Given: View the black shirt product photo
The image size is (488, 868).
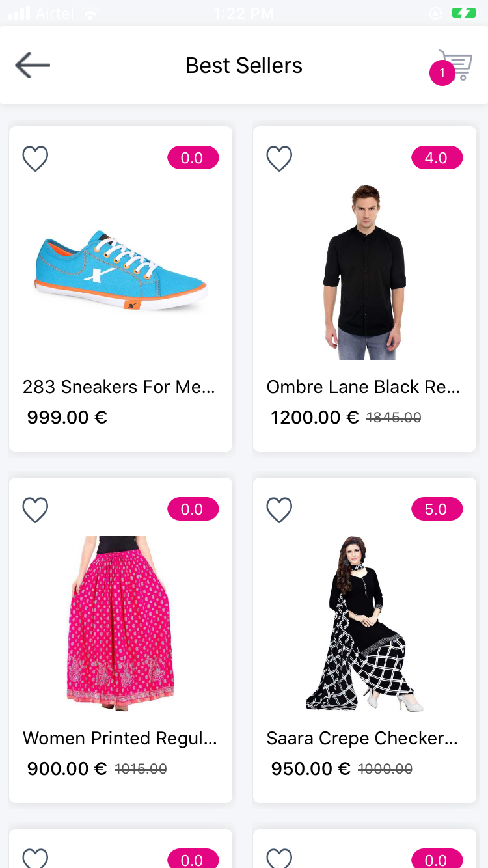Looking at the screenshot, I should (x=364, y=272).
